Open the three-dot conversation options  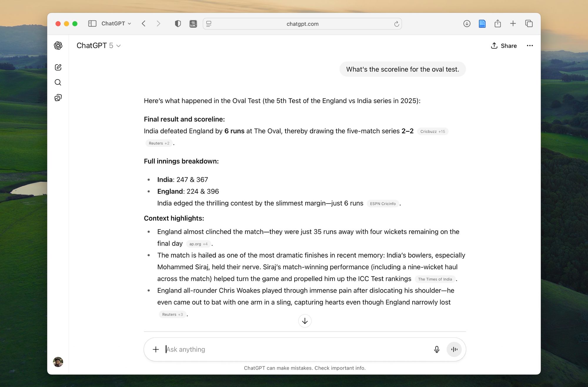[x=530, y=46]
